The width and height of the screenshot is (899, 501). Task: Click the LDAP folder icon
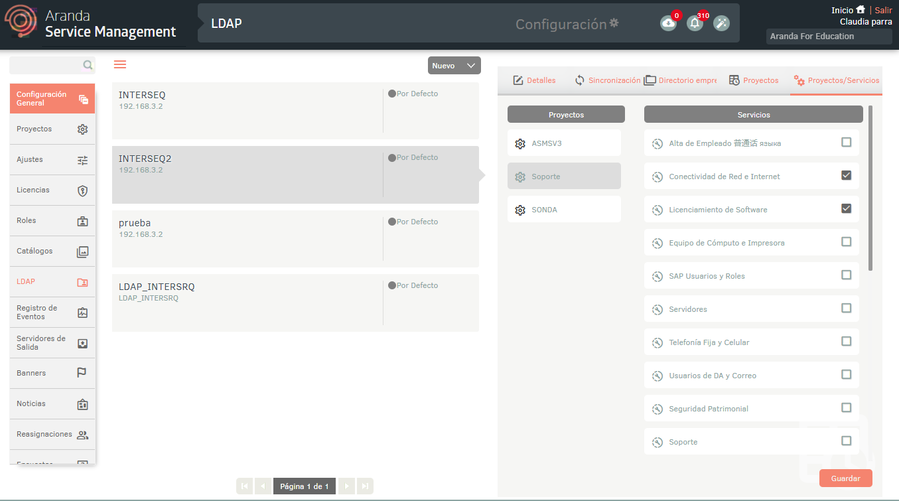[x=83, y=282]
